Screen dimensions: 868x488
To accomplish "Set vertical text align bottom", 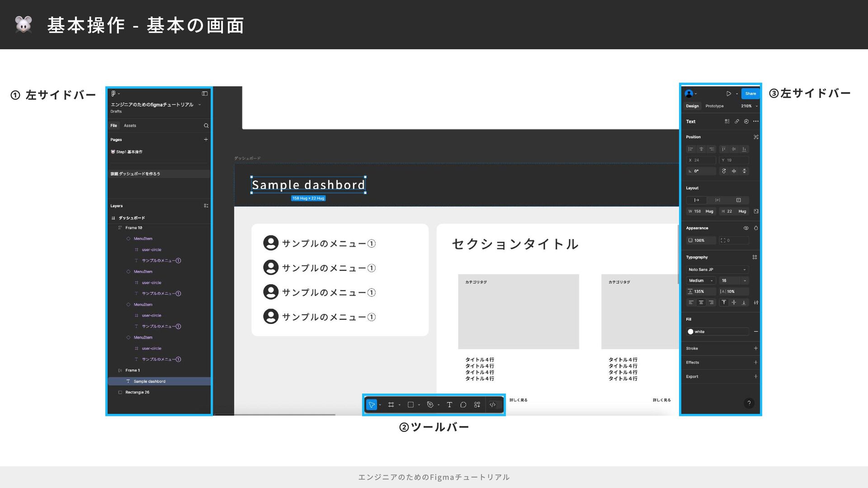I will (744, 303).
